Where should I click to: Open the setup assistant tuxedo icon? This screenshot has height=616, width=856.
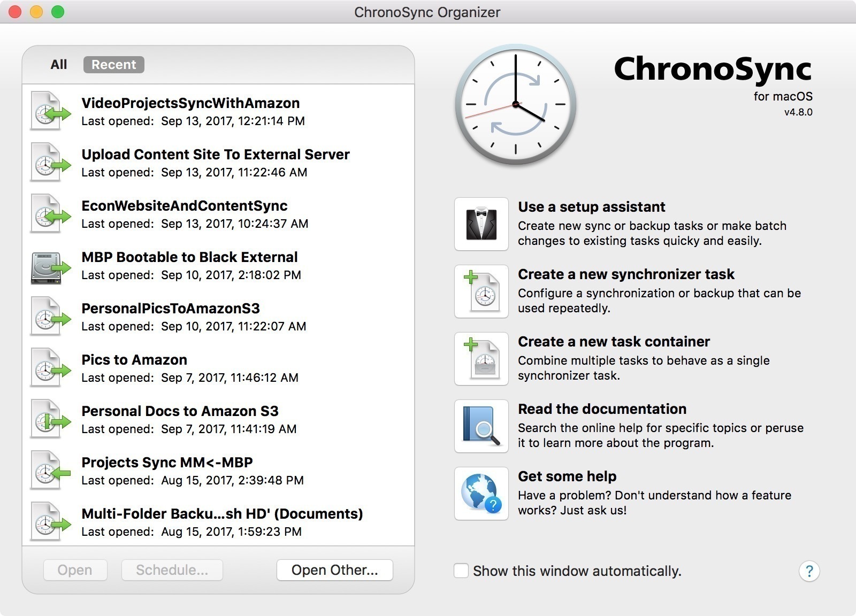481,224
